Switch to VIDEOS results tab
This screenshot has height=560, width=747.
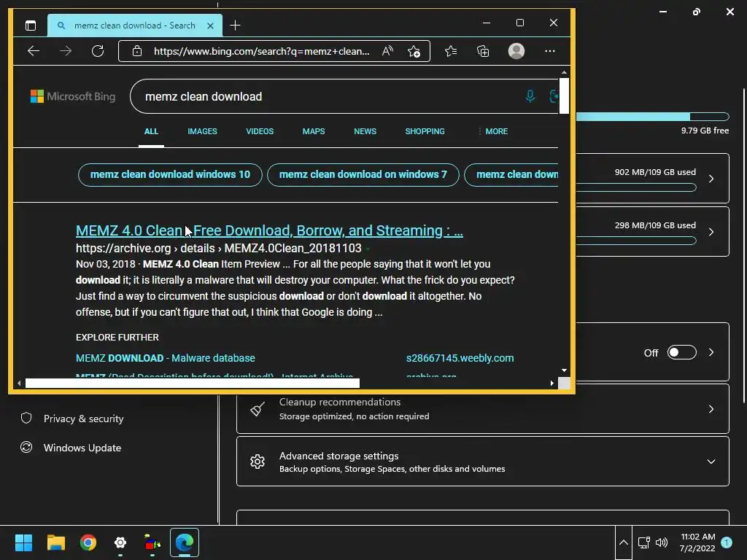(260, 131)
